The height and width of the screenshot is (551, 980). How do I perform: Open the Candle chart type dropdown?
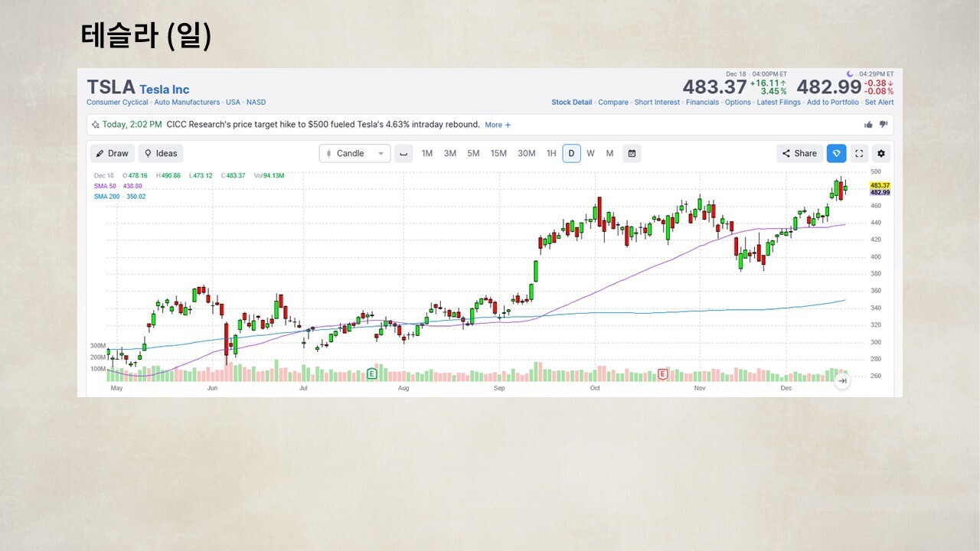[354, 153]
